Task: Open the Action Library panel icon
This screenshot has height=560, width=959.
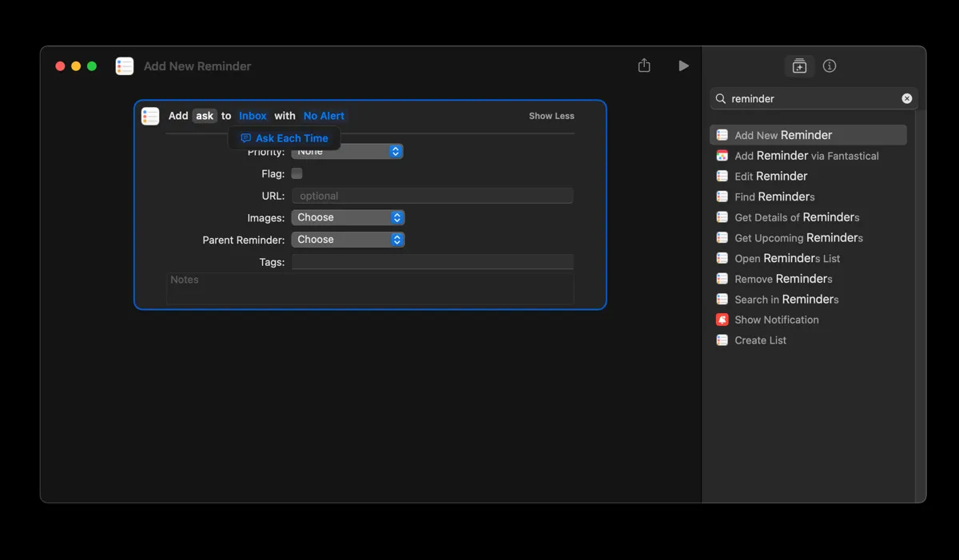Action: coord(799,66)
